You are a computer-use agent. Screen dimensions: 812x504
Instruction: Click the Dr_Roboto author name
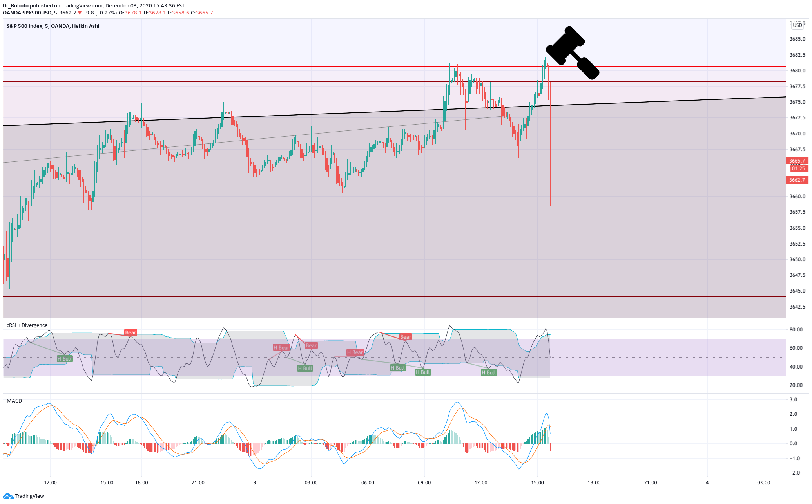pyautogui.click(x=15, y=5)
